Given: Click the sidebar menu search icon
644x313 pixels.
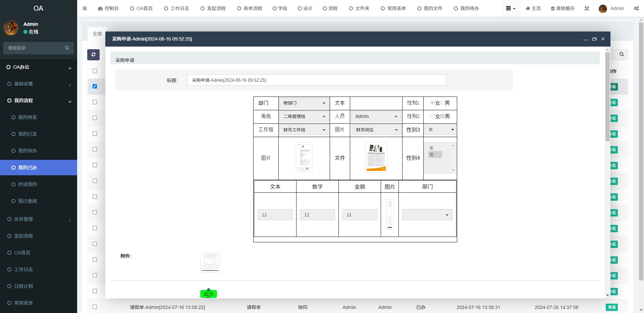Looking at the screenshot, I should [67, 48].
